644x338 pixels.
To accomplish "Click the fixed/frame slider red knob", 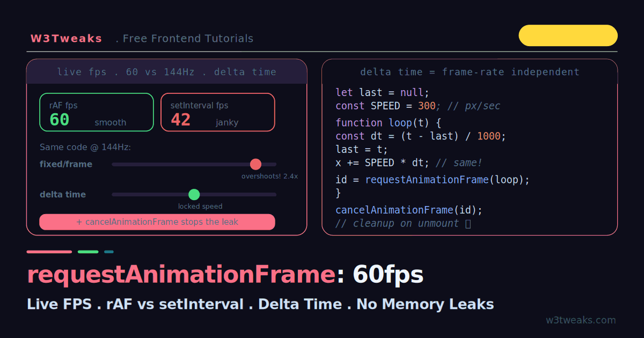I will pos(255,164).
